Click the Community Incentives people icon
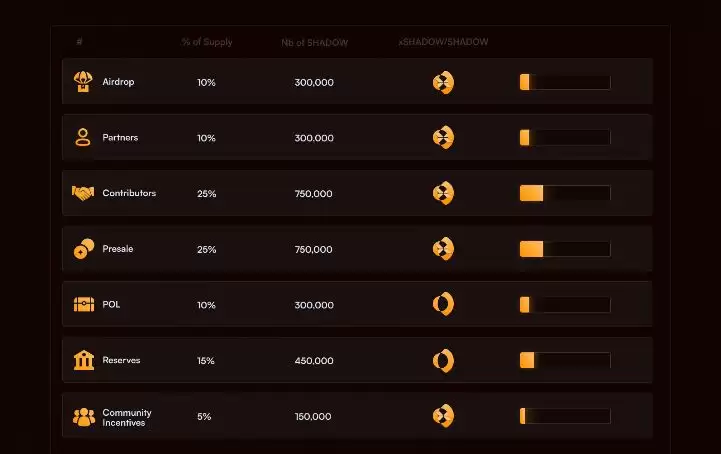Image resolution: width=721 pixels, height=454 pixels. coord(83,416)
